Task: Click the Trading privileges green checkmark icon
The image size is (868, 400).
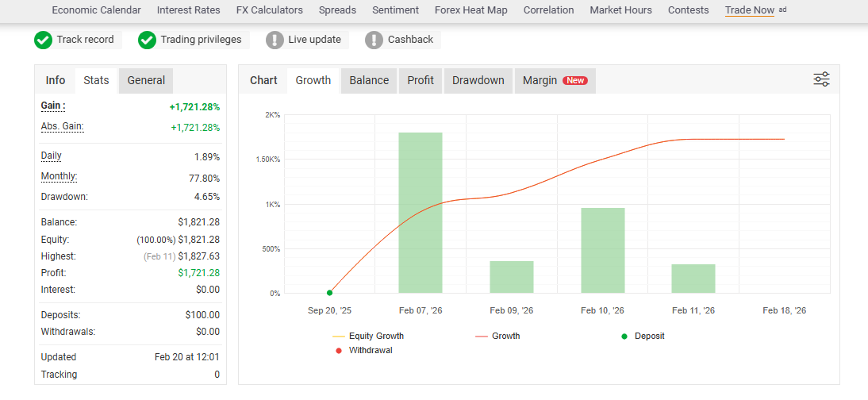Action: point(148,40)
